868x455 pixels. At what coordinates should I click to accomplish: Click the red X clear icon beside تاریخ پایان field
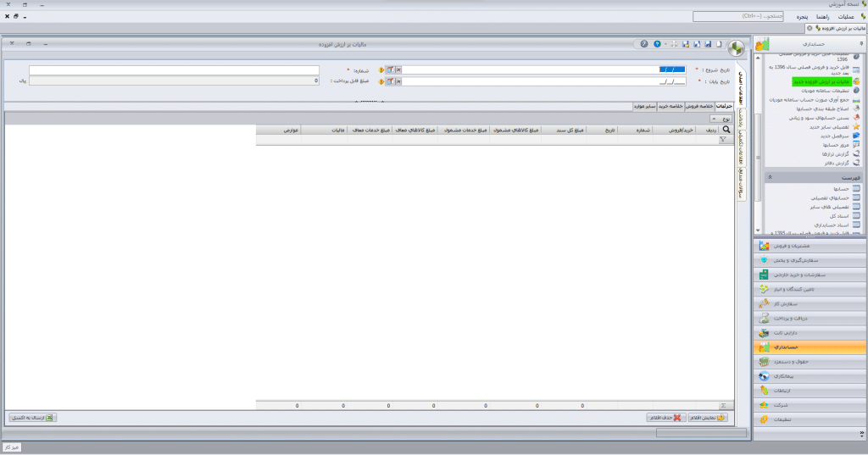(398, 81)
